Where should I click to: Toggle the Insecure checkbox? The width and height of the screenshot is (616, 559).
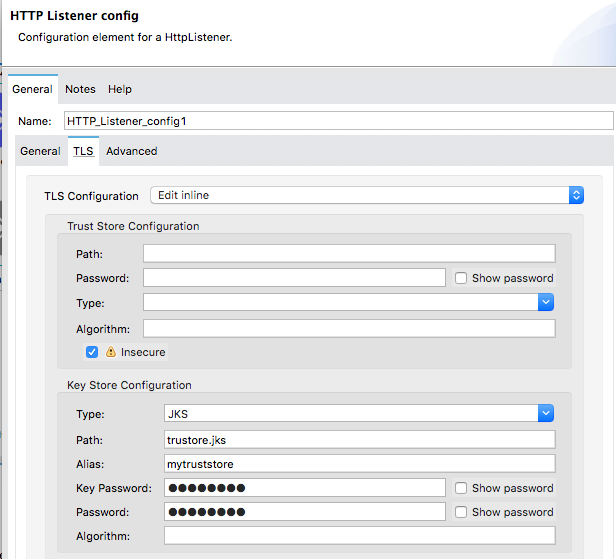pos(92,352)
